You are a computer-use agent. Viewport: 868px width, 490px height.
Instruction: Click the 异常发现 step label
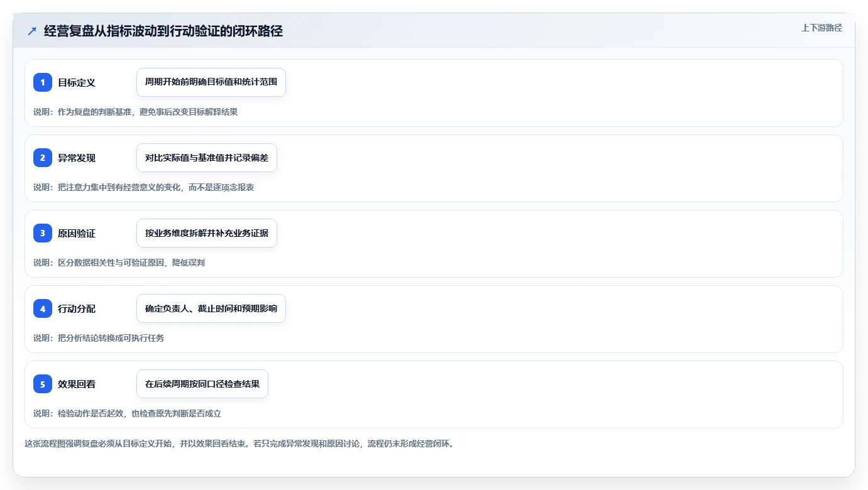77,158
